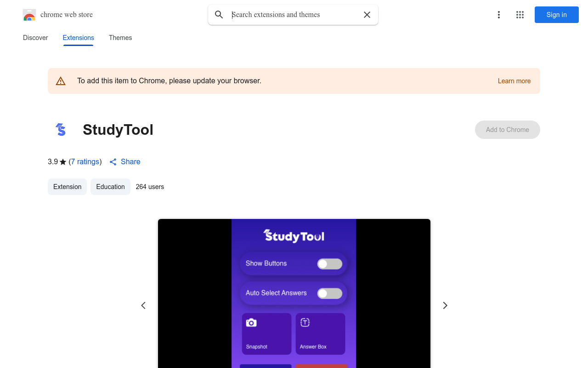Click the Extension category chip
588x368 pixels.
(x=67, y=187)
